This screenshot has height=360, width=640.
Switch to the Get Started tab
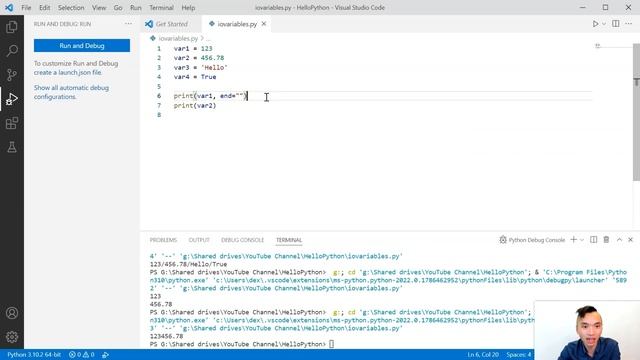(171, 24)
